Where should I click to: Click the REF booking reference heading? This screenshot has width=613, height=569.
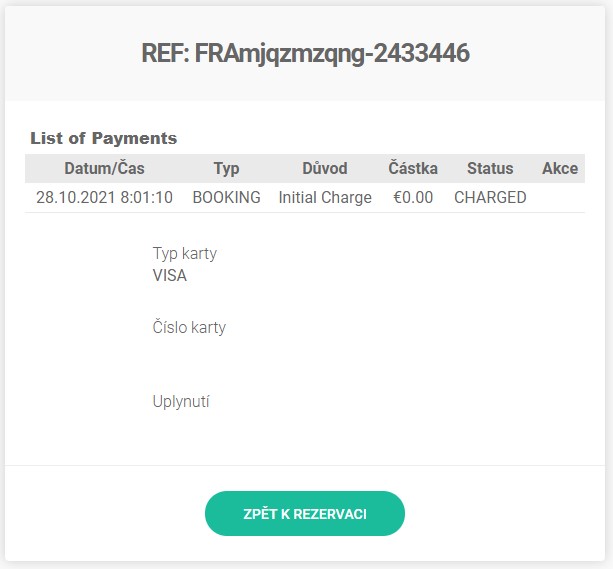[x=305, y=54]
